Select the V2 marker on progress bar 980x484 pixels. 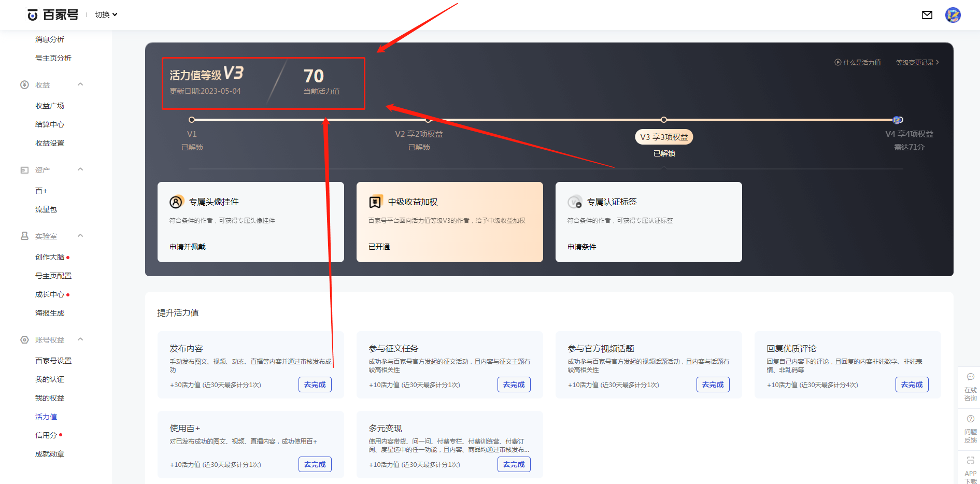point(428,120)
